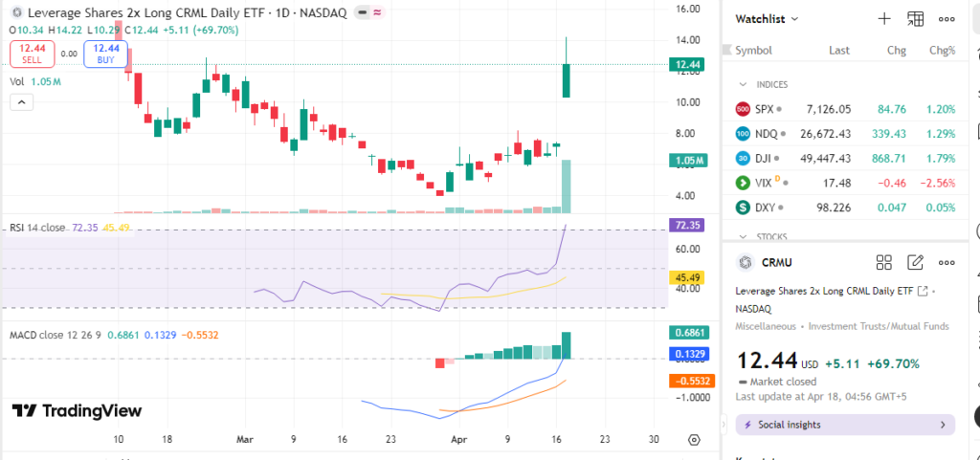Click the blue BUY 12.44 button

pyautogui.click(x=106, y=54)
